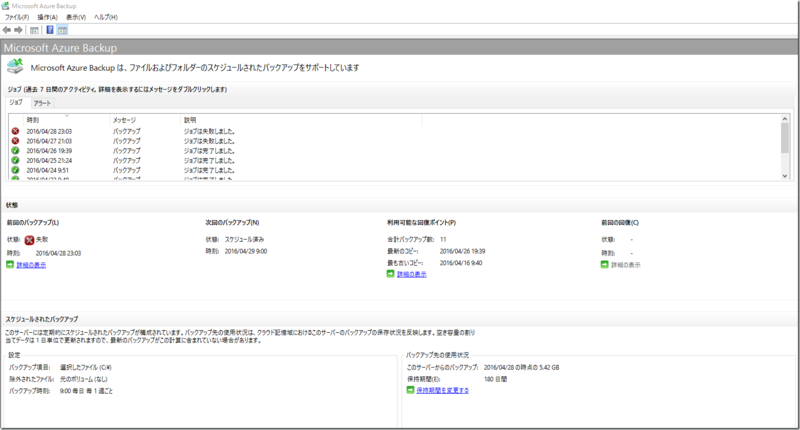Click green arrow icon beside 保持期間を変更する
Viewport: 800px width, 430px height.
point(410,390)
